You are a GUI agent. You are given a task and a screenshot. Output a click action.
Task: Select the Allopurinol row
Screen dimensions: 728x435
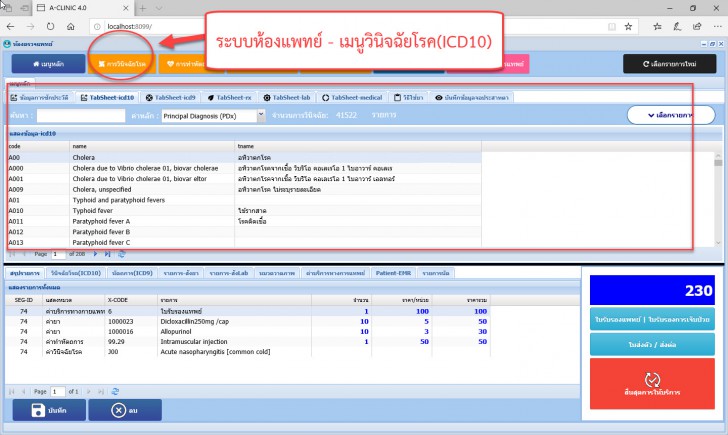[x=247, y=331]
